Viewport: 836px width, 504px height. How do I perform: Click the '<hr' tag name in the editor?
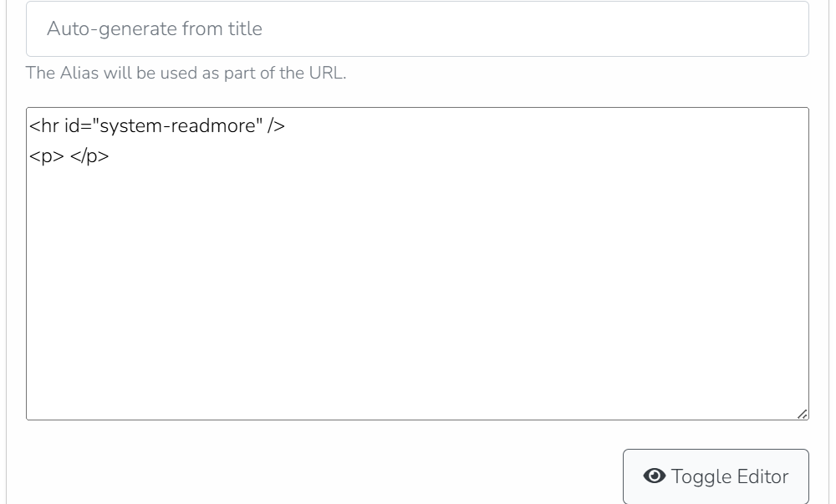[43, 126]
